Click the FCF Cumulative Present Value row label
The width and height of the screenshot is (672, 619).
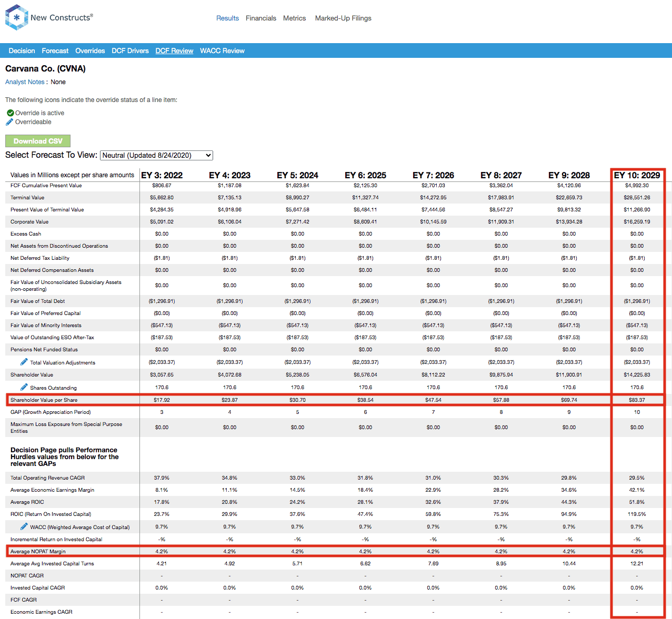[46, 186]
